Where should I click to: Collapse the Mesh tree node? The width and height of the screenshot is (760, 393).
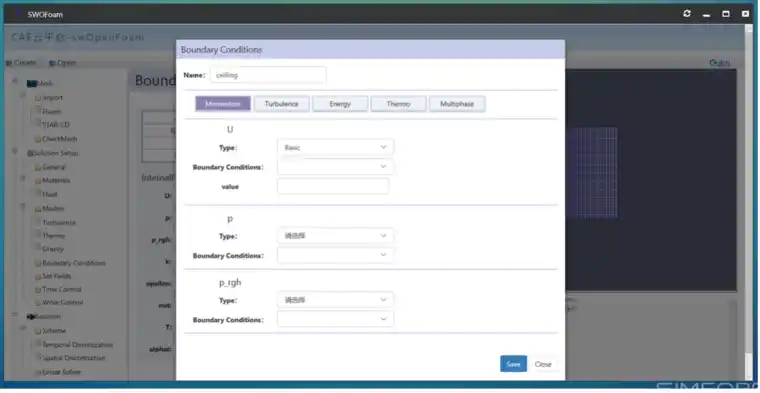(15, 81)
